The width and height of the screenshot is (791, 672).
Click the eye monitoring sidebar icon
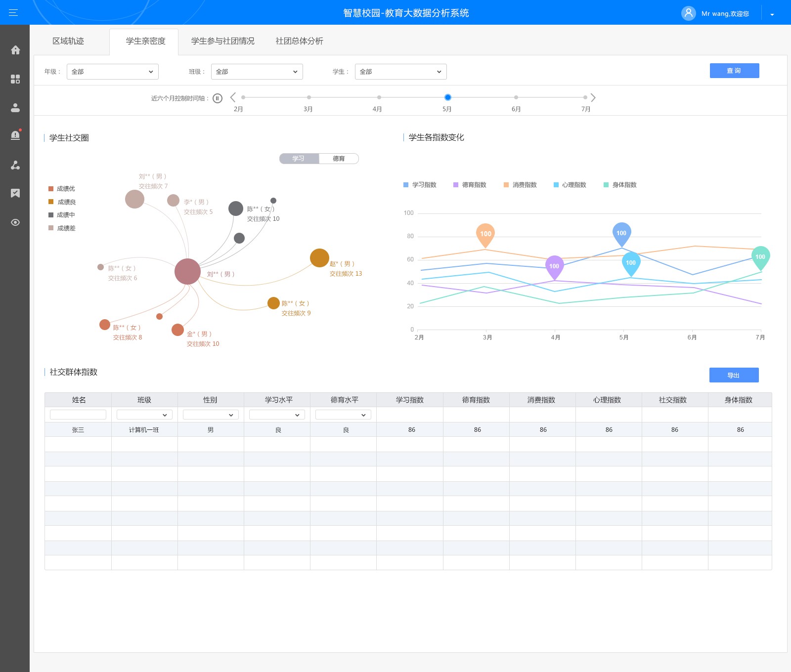click(x=15, y=222)
